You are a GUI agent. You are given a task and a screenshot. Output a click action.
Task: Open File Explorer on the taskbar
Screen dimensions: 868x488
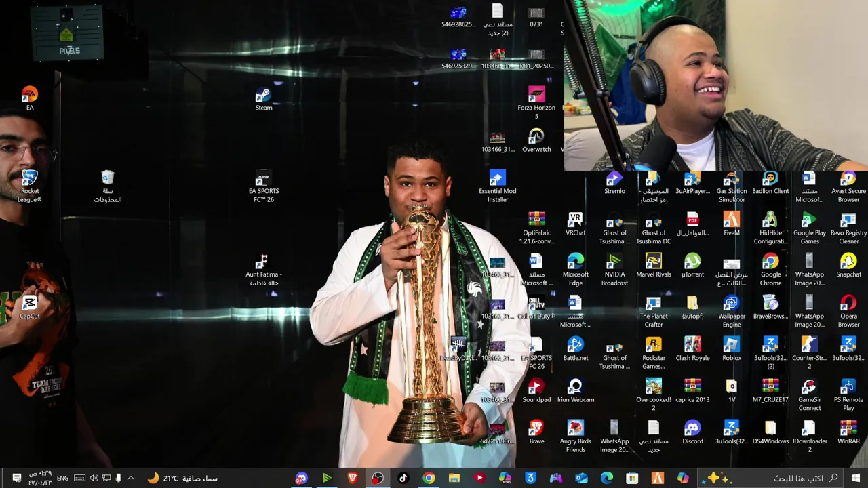[454, 478]
